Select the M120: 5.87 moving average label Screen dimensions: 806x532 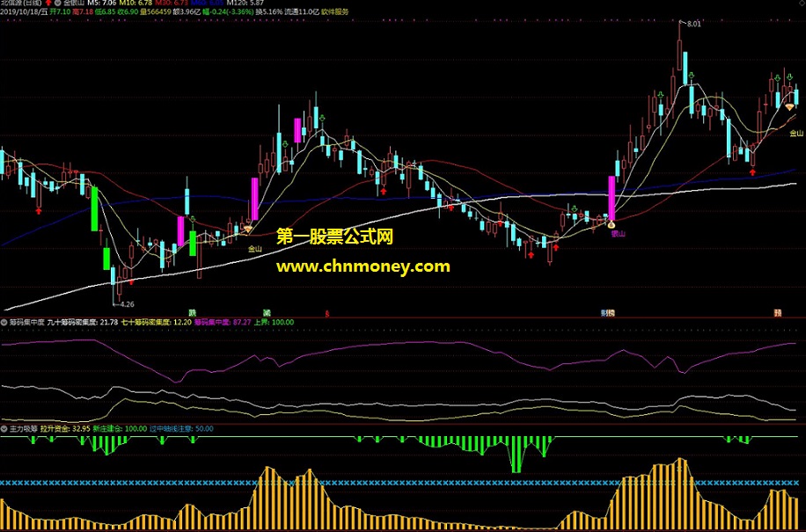click(245, 4)
